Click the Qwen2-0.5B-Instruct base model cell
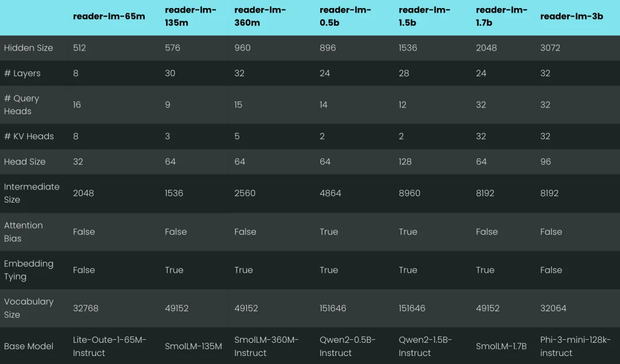620x364 pixels. (x=347, y=346)
